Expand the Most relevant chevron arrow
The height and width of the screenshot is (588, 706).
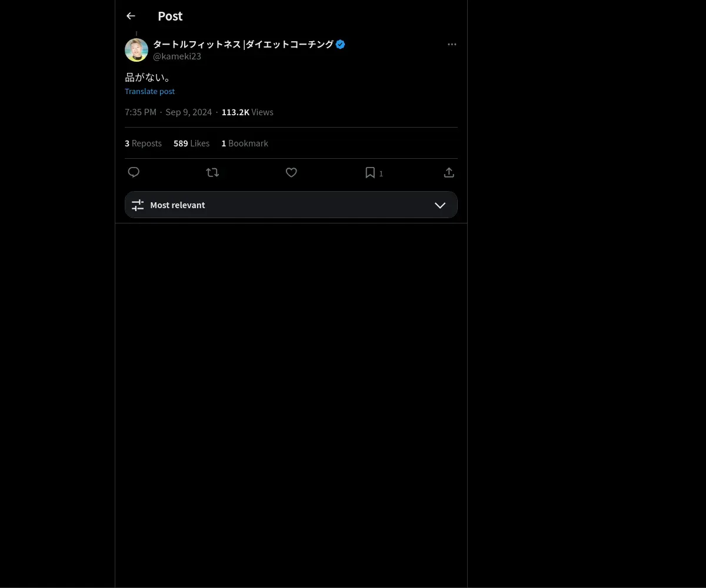coord(439,205)
